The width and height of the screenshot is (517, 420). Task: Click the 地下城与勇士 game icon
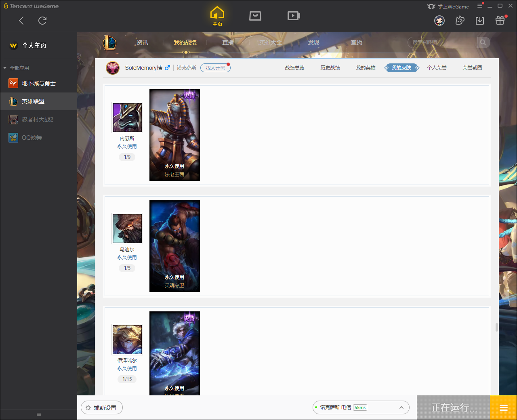pos(13,83)
